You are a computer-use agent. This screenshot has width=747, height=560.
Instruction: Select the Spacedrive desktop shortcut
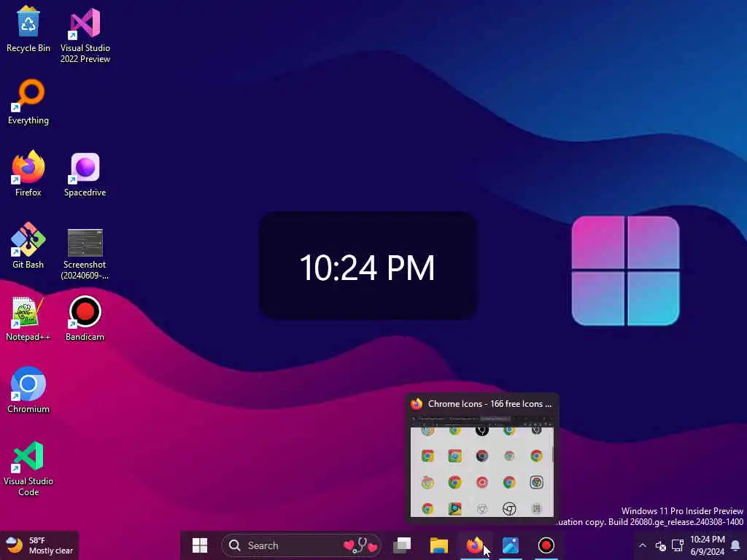pos(85,174)
